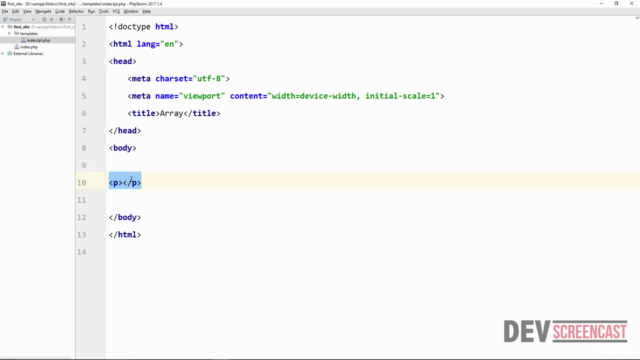The height and width of the screenshot is (360, 640).
Task: Collapse the templates folder
Action: click(x=9, y=33)
